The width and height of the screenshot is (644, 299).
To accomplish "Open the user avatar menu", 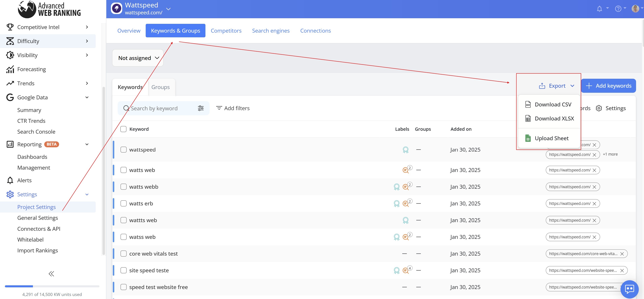I will pos(635,9).
